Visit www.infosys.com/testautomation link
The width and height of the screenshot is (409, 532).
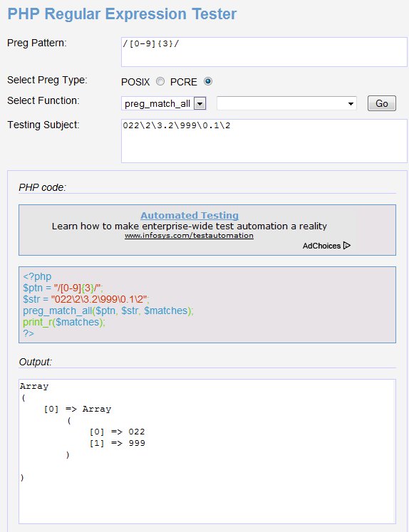[189, 236]
